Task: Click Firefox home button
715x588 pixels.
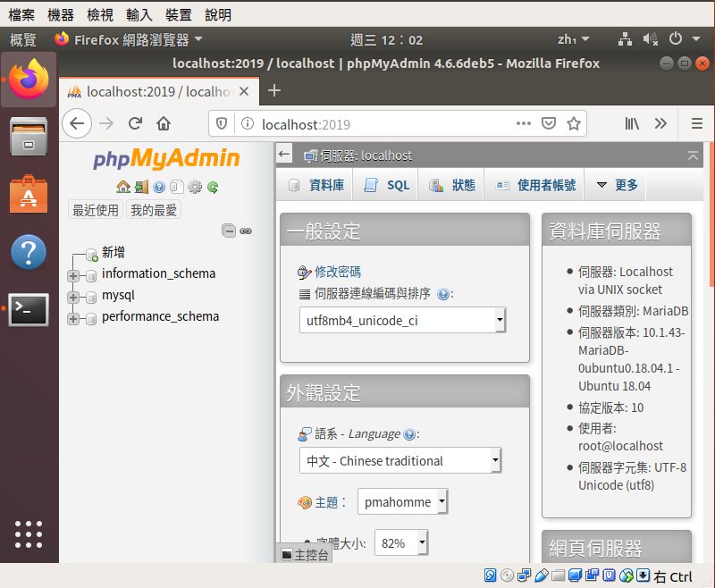Action: tap(164, 123)
